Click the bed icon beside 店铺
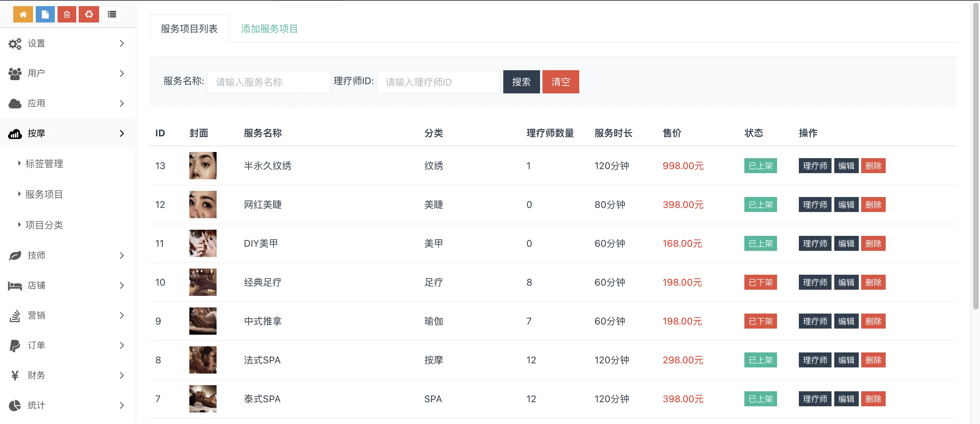 [15, 285]
